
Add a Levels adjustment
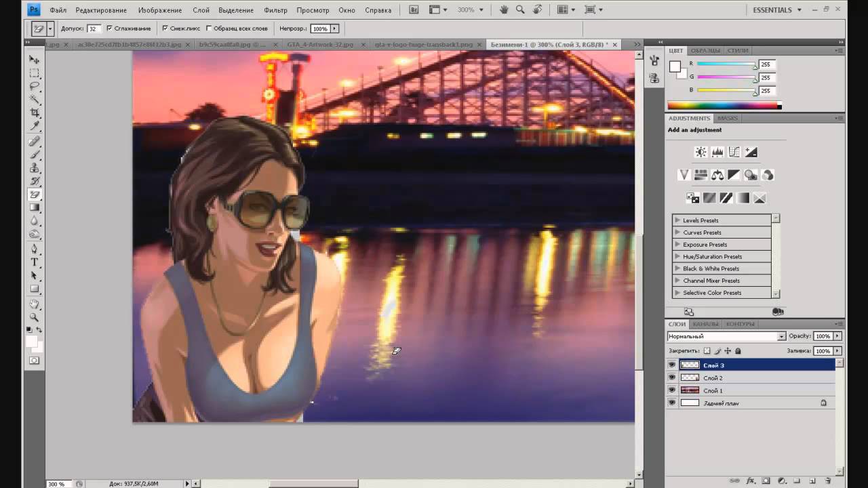717,152
